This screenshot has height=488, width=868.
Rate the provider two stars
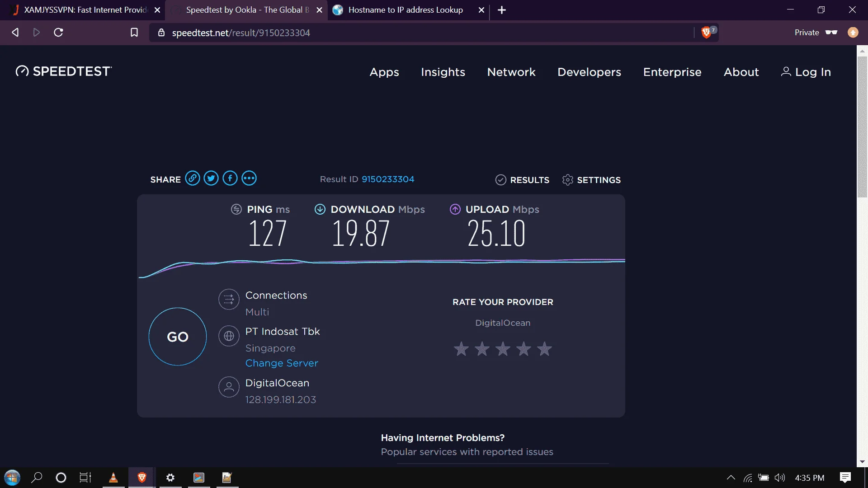tap(482, 349)
